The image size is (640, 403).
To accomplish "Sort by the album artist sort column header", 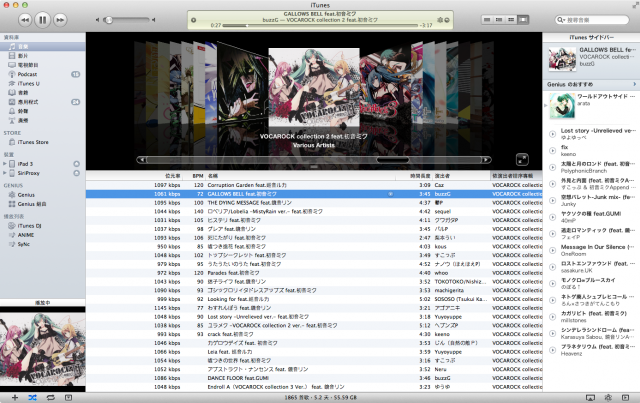I will tap(516, 176).
